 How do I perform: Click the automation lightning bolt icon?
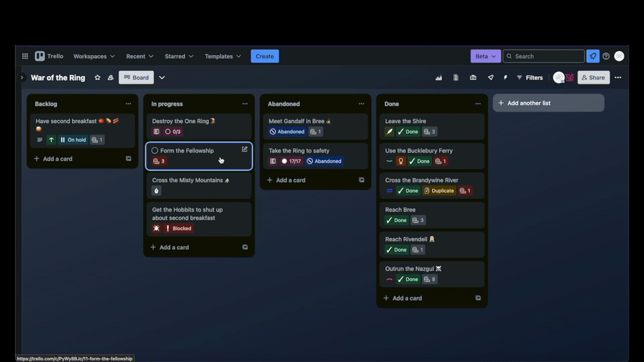(x=505, y=77)
